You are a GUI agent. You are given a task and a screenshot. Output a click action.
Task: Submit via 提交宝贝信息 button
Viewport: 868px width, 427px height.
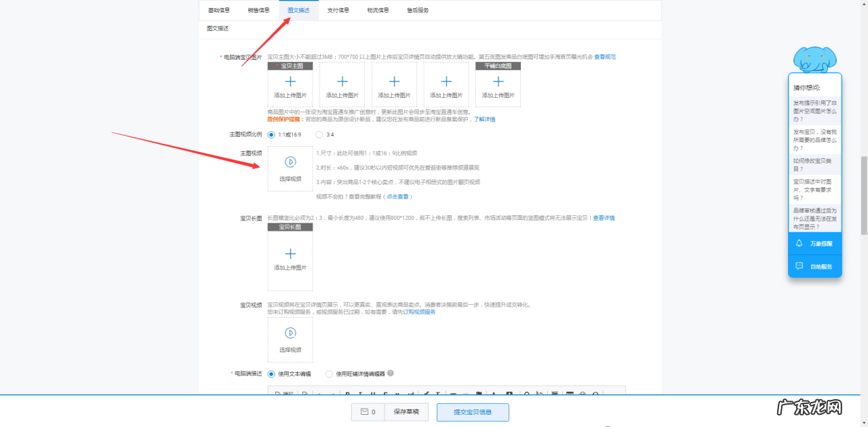pos(472,412)
